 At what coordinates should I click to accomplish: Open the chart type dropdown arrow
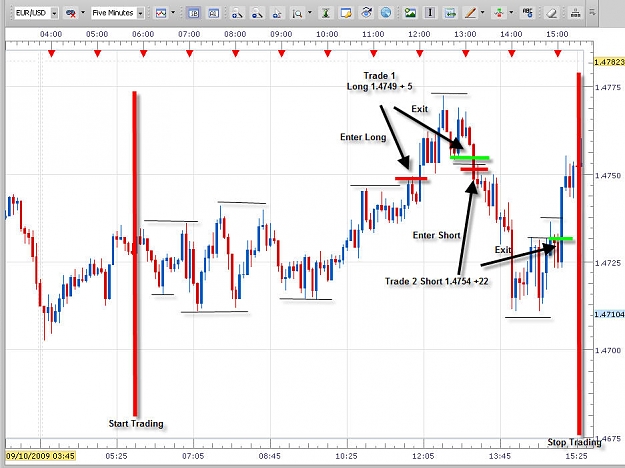(173, 13)
